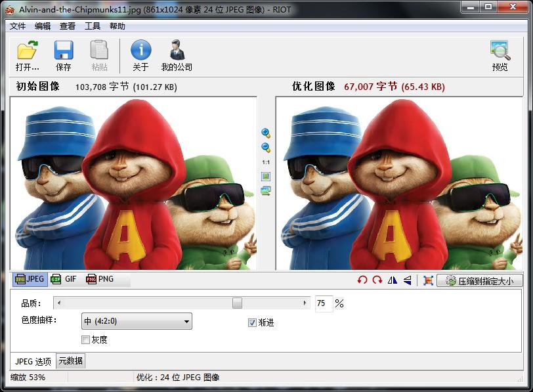Save the optimized image with 保存

(64, 56)
